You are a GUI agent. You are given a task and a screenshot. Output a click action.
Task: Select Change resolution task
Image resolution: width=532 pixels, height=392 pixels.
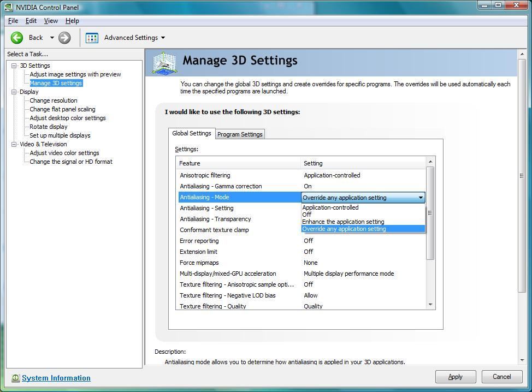(54, 100)
